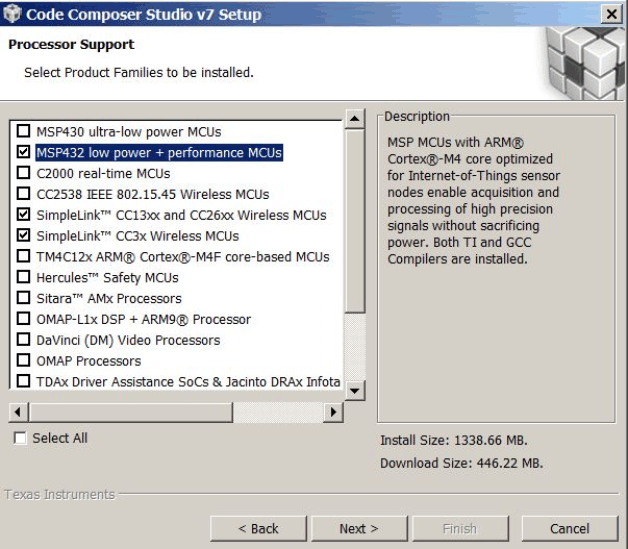Click the 'Install Size: 1338.66 MB.' text

pos(454,440)
